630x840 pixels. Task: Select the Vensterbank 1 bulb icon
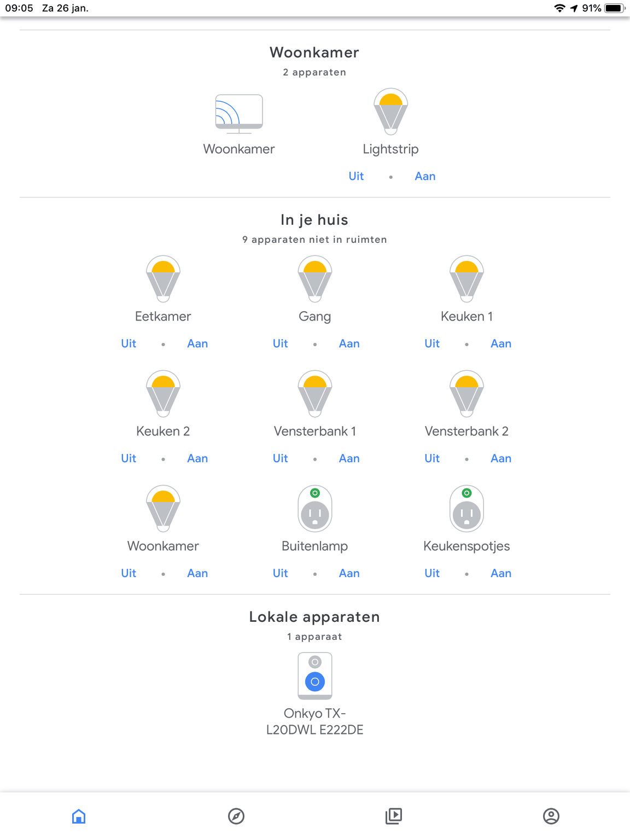(315, 394)
